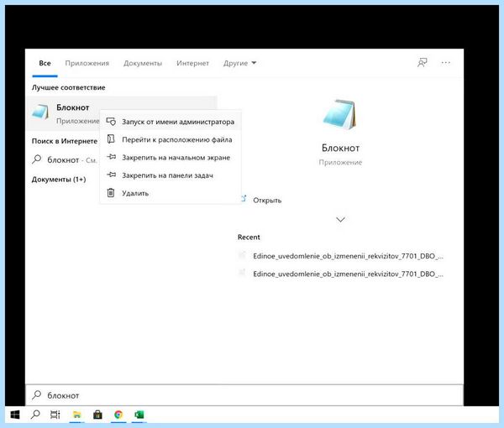Expand the Другие dropdown

(239, 63)
